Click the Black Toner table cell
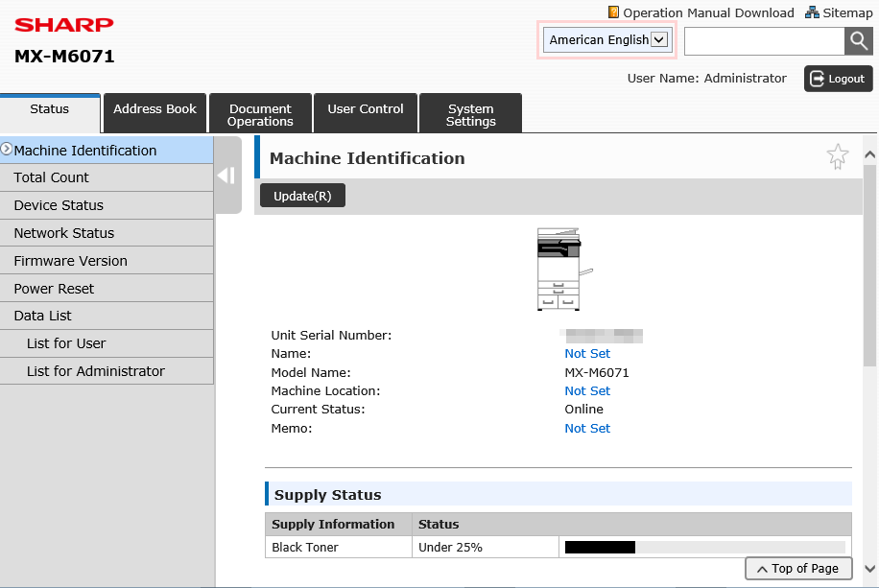The height and width of the screenshot is (588, 879). tap(339, 547)
